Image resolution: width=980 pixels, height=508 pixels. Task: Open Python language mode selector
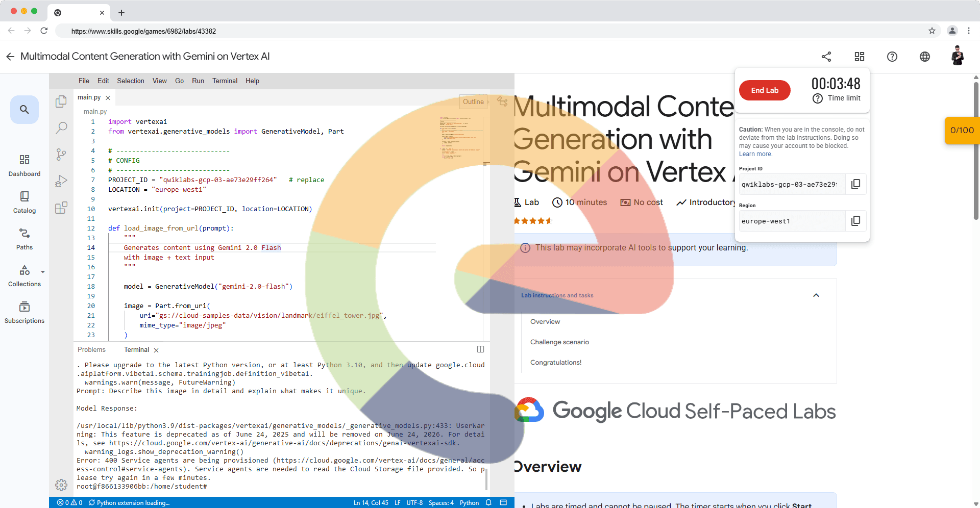coord(469,502)
